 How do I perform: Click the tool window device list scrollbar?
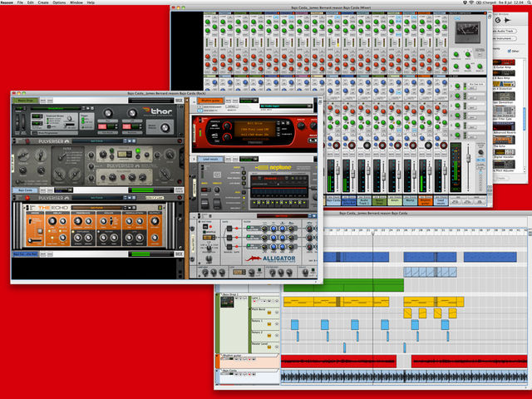(x=525, y=120)
